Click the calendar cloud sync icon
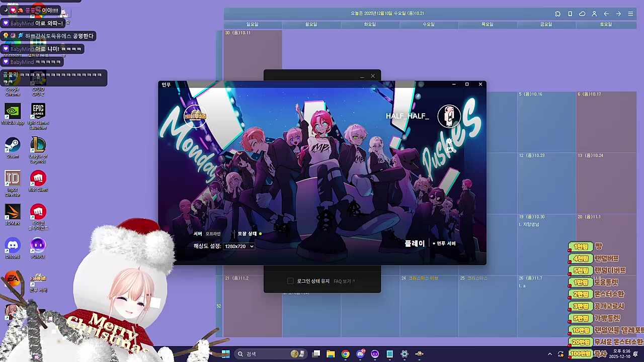Screen dimensions: 644x362 tap(582, 14)
